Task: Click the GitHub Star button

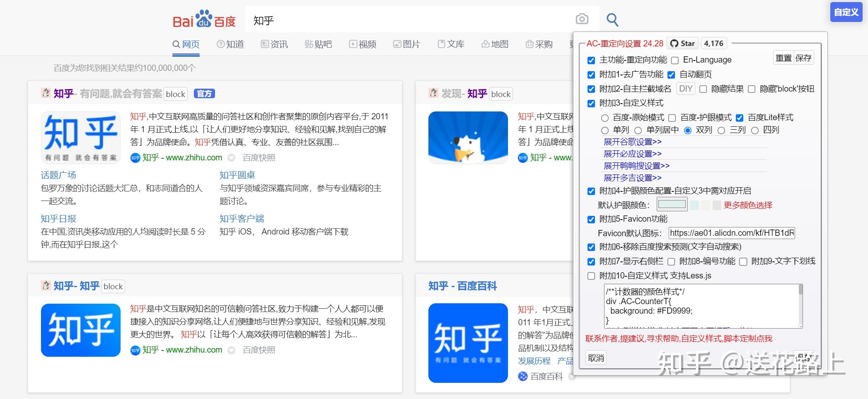Action: (682, 44)
